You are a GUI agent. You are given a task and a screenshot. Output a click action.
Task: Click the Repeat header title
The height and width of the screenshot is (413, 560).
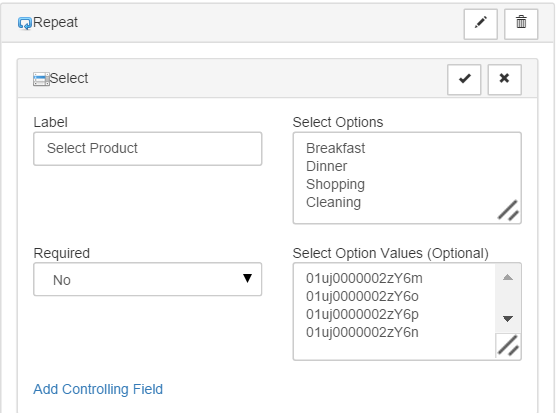[x=55, y=23]
